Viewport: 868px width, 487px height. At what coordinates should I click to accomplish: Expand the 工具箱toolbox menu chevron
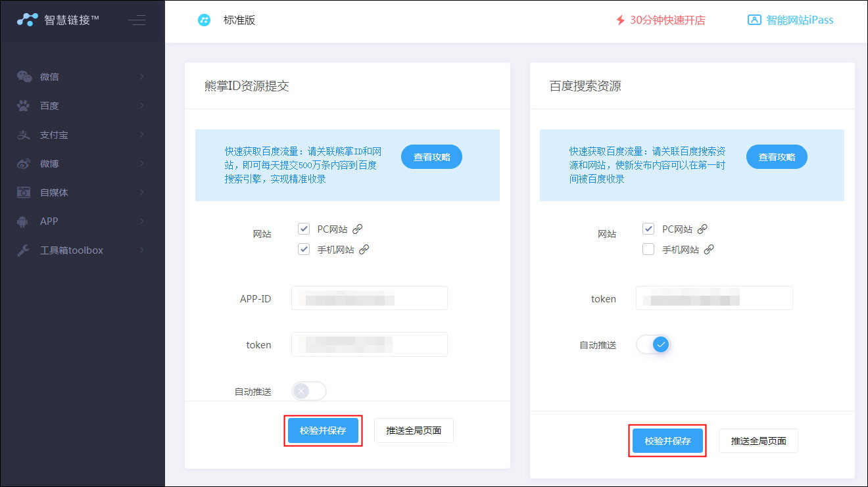click(142, 250)
